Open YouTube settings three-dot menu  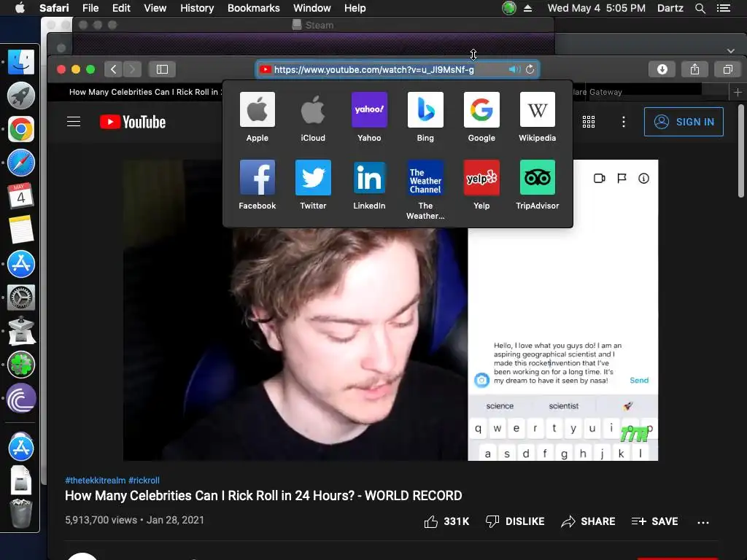(623, 122)
